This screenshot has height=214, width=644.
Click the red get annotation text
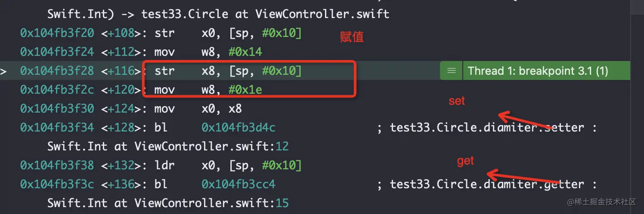[465, 161]
